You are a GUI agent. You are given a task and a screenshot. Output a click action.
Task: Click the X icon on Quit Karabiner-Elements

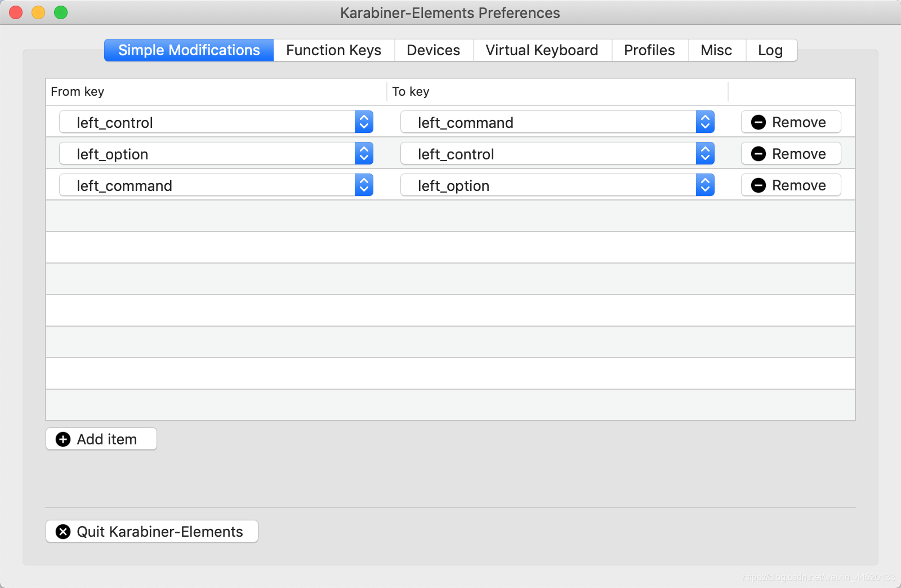coord(63,532)
